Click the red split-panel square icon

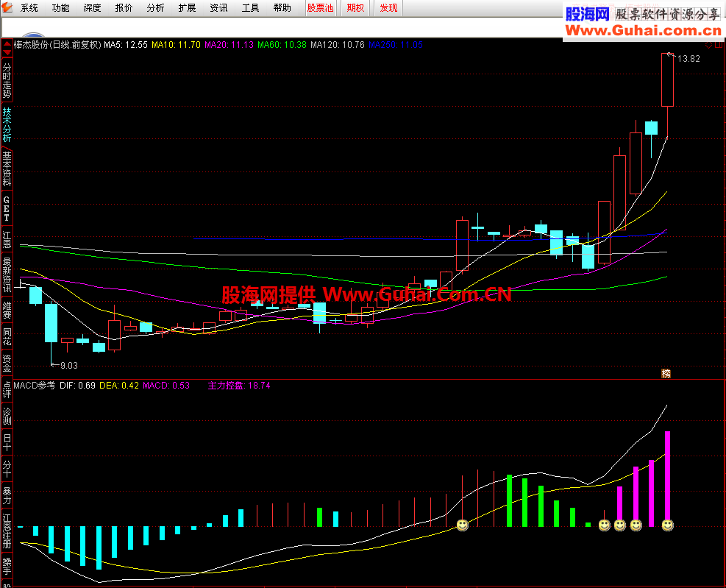pos(719,45)
